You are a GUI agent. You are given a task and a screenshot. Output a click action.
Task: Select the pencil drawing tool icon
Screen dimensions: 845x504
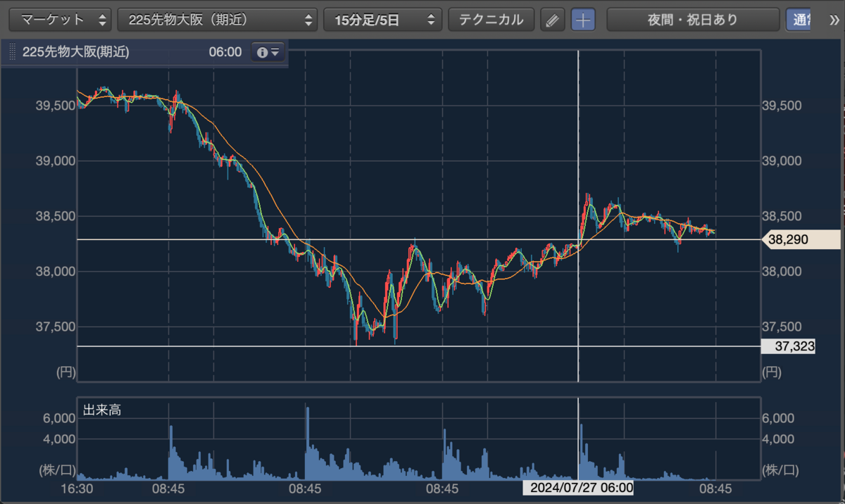553,20
